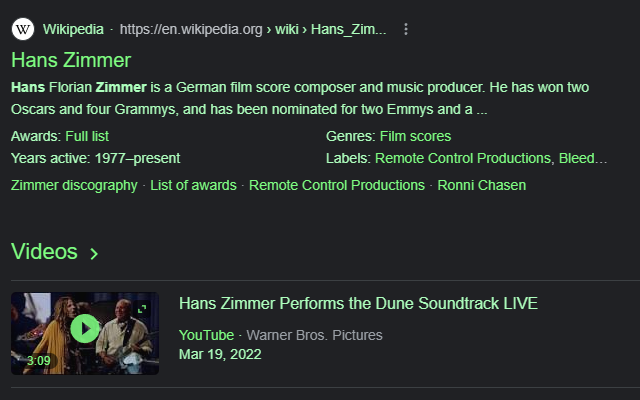Open the List of awards sitelink
Screen dimensions: 640x400
193,185
